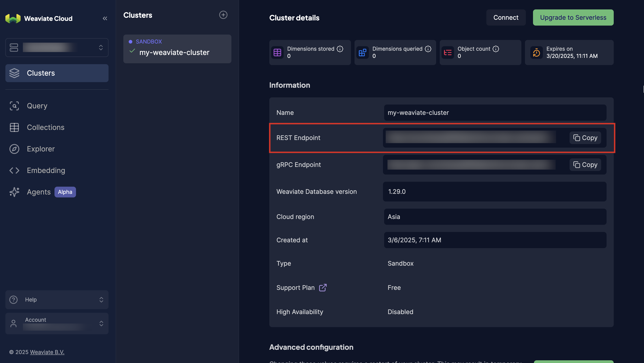Click the Query magnifier icon

point(14,106)
